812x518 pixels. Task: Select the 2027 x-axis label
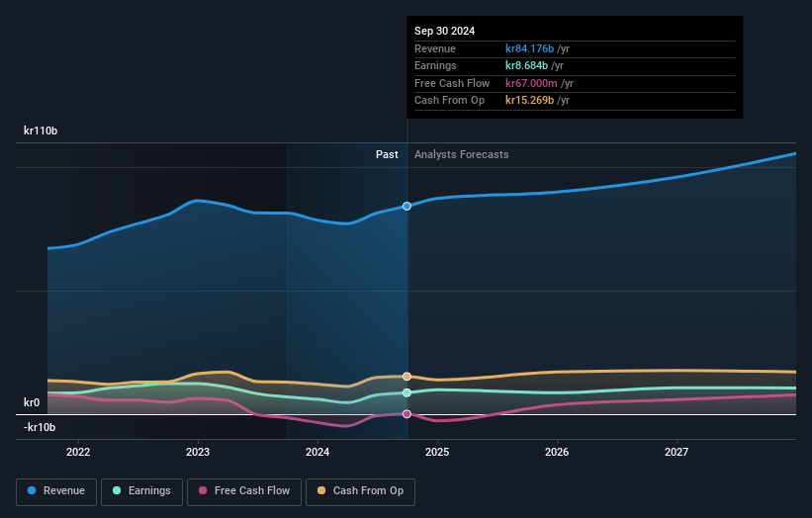(x=677, y=452)
